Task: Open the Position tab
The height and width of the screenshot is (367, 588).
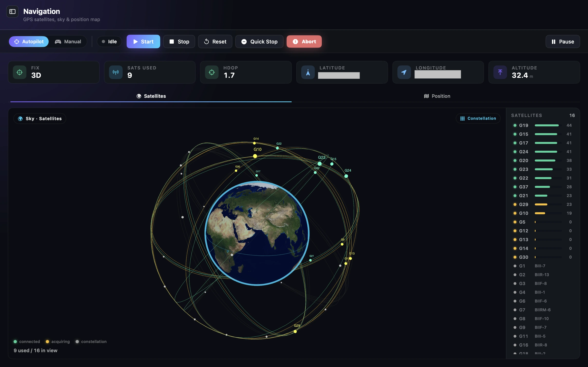Action: click(x=437, y=96)
